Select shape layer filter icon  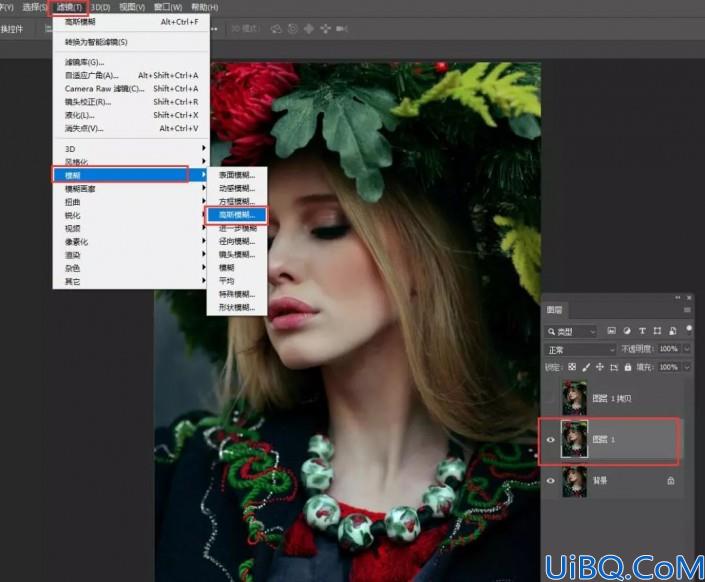[657, 331]
